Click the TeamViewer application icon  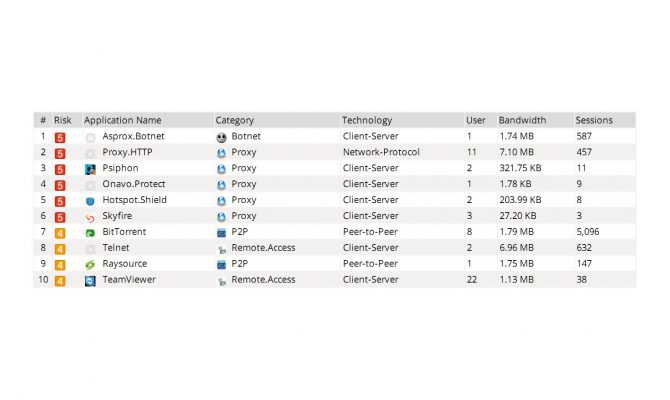click(x=90, y=280)
